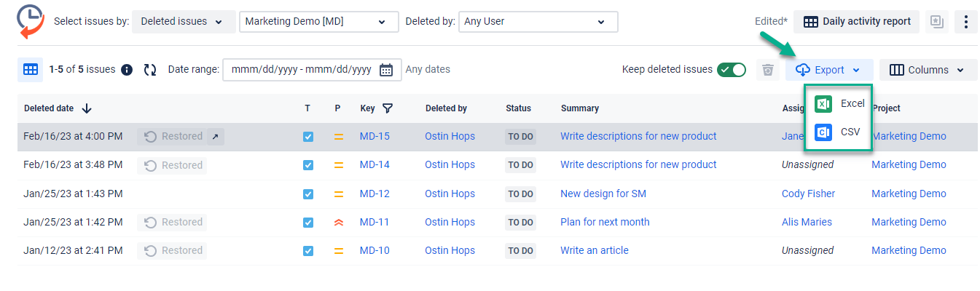
Task: Open the three-dot more options menu
Action: (965, 22)
